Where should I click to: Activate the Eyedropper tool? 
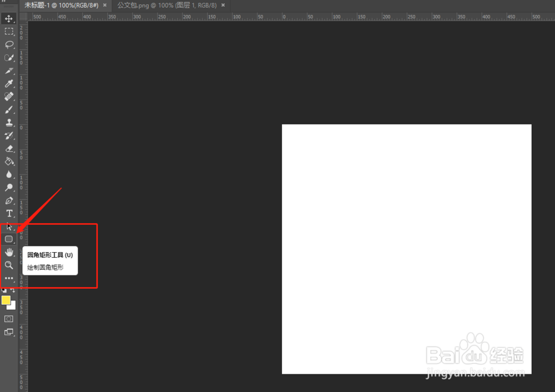[9, 84]
